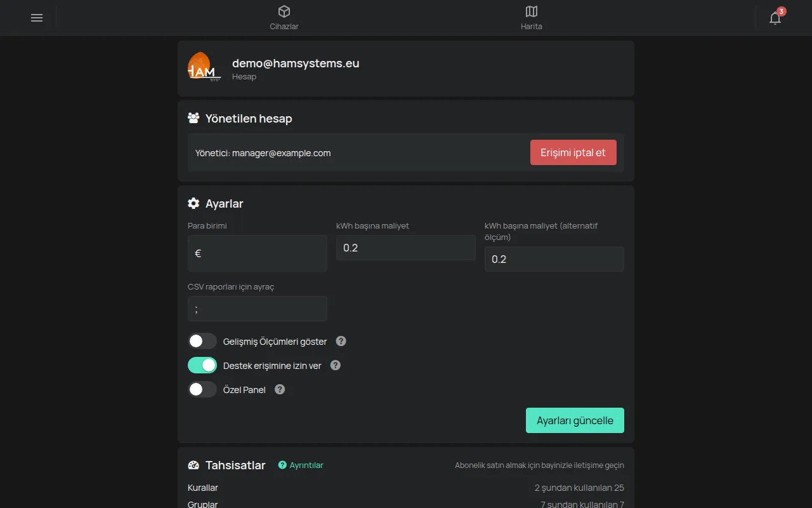Click the Yönetici: manager@example.com text
The image size is (812, 508).
(x=263, y=153)
